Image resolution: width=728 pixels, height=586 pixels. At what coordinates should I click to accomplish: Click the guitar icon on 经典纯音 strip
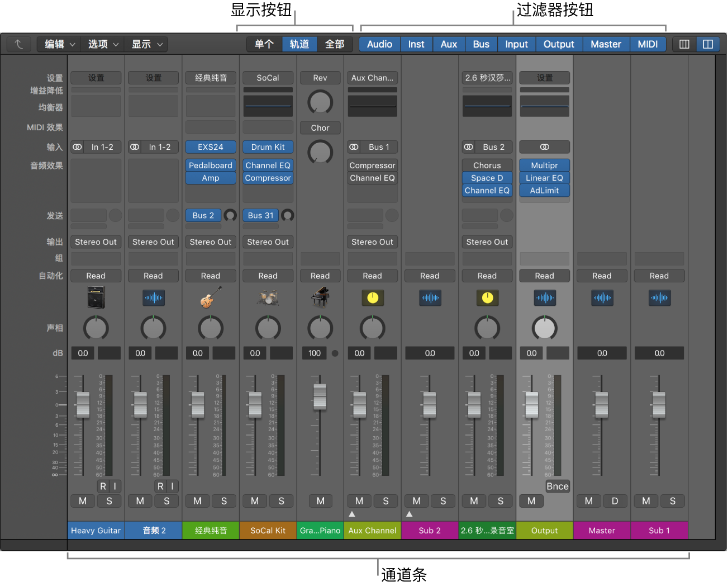coord(211,297)
